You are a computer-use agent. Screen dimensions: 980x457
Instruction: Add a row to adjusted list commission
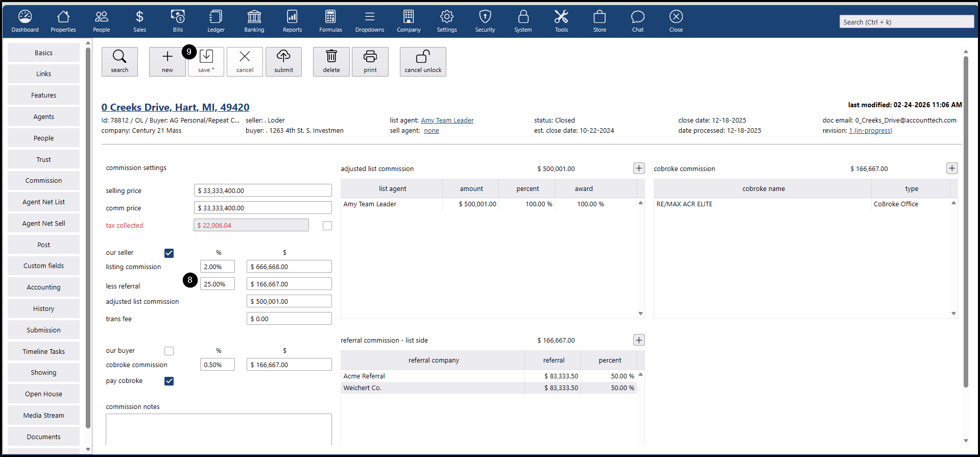point(639,169)
